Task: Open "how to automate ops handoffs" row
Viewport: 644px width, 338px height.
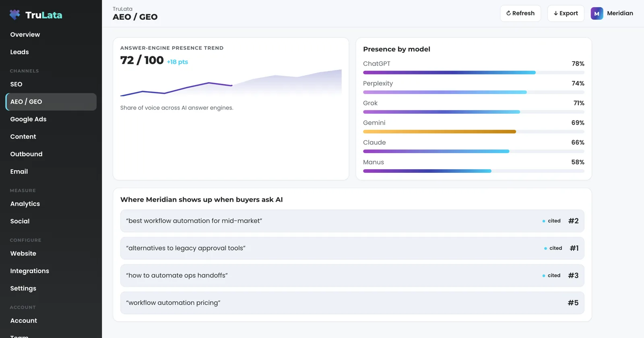Action: (x=352, y=276)
